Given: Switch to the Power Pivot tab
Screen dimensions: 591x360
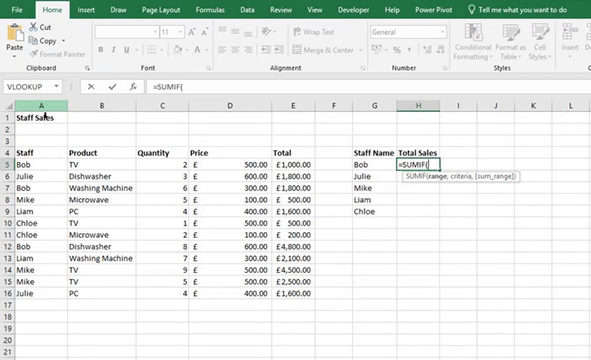Looking at the screenshot, I should tap(433, 10).
